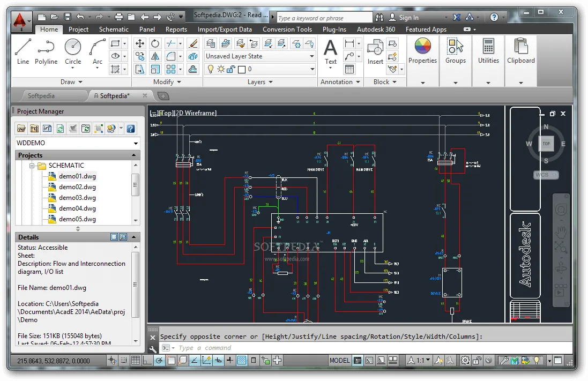Open the Reports ribbon tab
Screen dimensions: 588x381
click(x=176, y=29)
